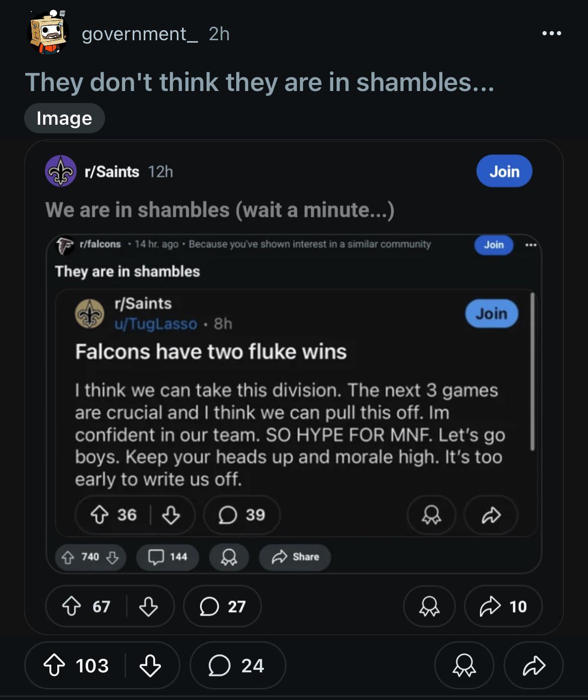Tap government_ user avatar
The height and width of the screenshot is (700, 588).
(47, 33)
